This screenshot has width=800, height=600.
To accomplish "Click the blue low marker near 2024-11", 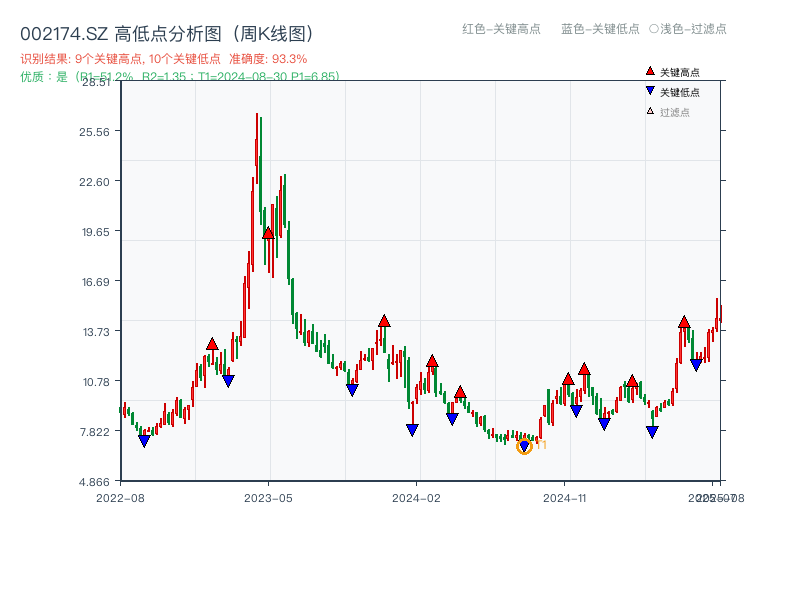I will point(575,409).
